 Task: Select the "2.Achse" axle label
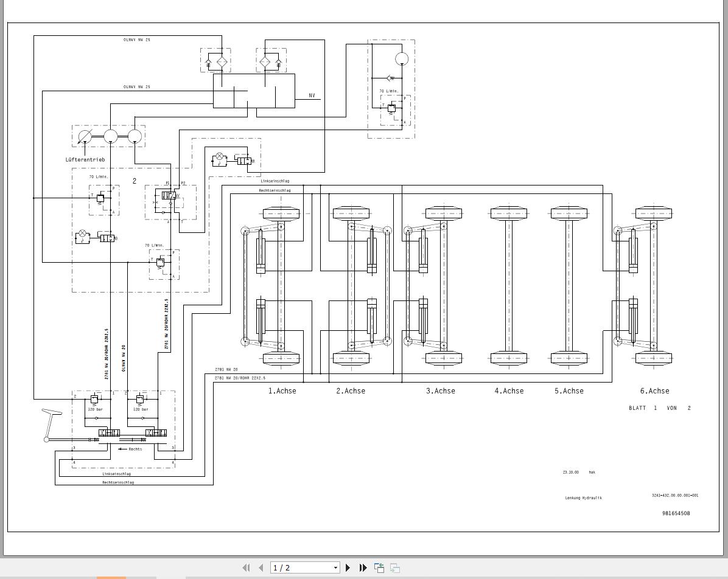[351, 391]
